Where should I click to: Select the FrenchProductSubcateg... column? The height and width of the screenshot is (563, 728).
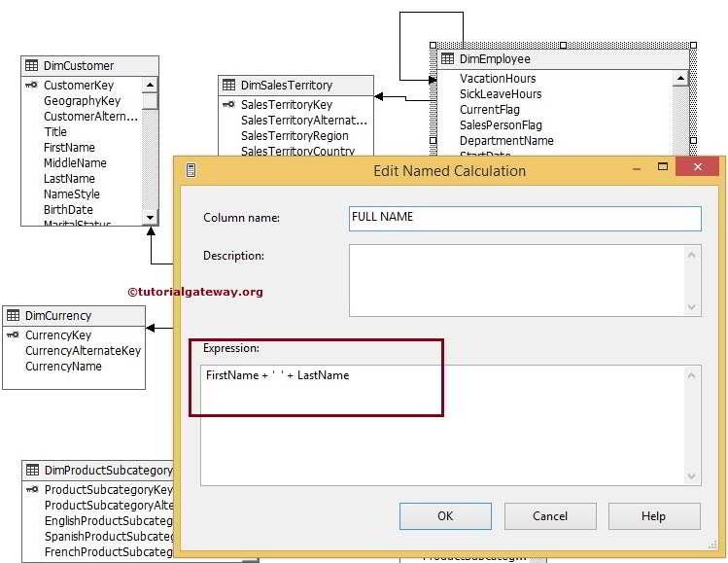[109, 552]
